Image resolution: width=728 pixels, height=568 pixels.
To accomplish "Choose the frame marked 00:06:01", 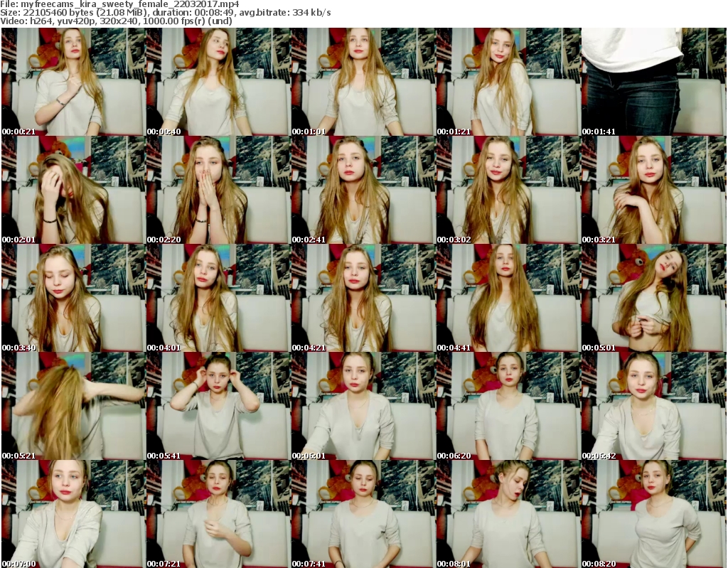I will (x=363, y=406).
